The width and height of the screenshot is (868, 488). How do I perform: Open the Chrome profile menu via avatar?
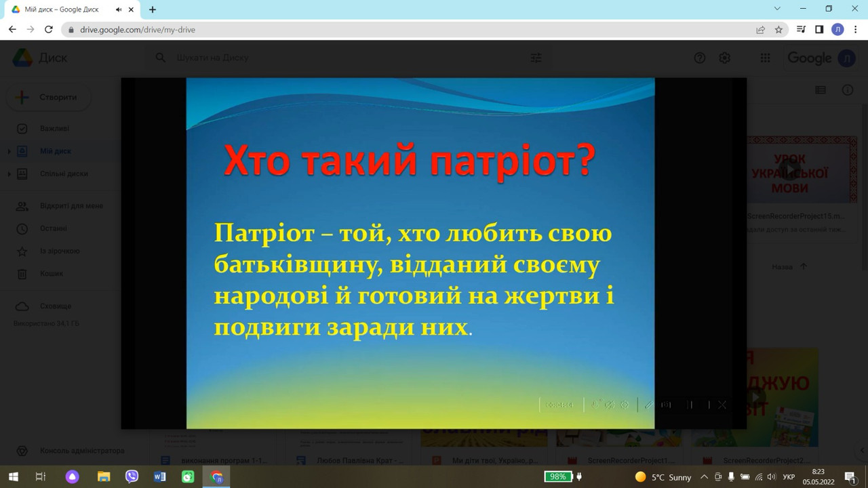pos(837,30)
